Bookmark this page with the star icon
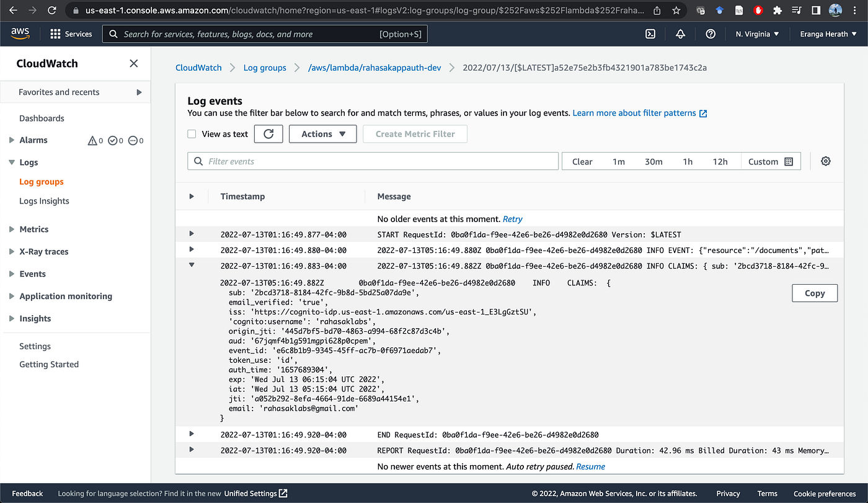 point(676,11)
